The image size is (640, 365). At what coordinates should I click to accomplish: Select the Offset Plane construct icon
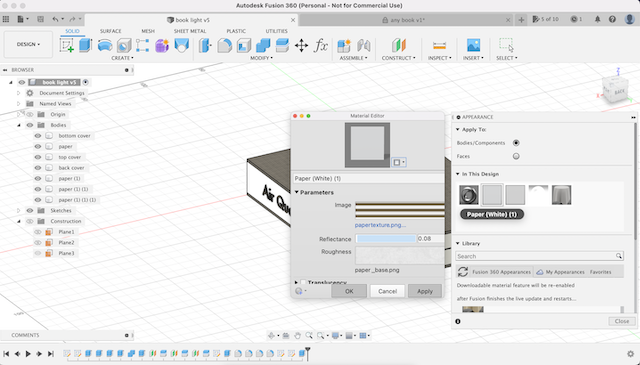(399, 45)
